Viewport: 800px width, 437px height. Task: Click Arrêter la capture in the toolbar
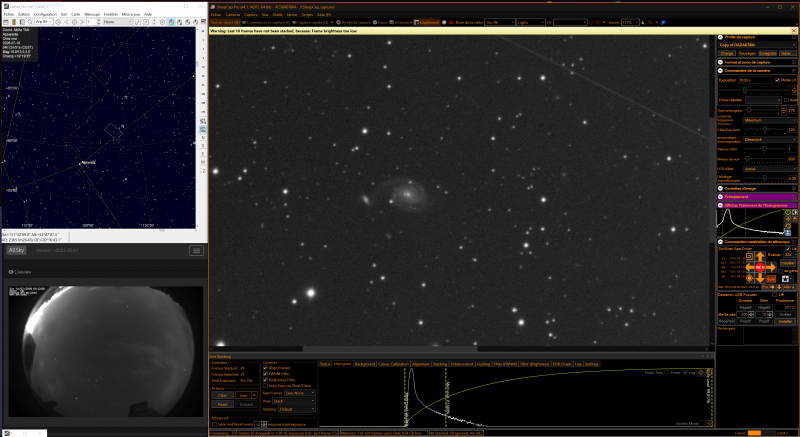tap(353, 22)
